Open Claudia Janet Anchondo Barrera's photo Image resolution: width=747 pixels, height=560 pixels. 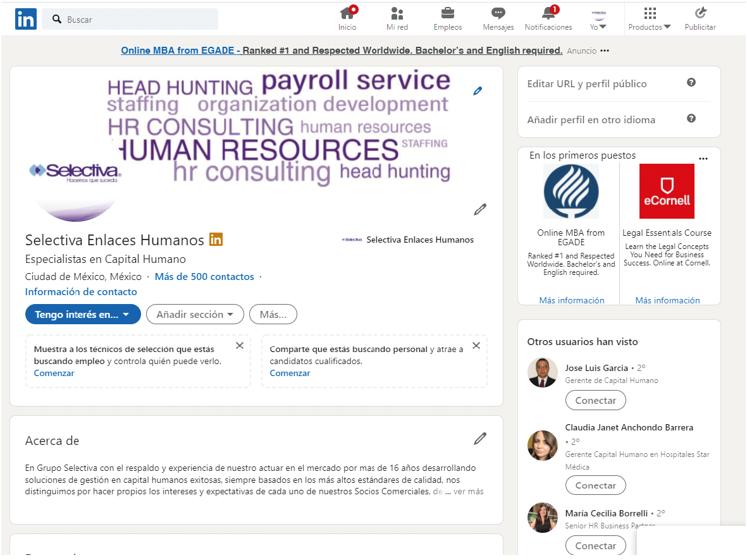(542, 446)
